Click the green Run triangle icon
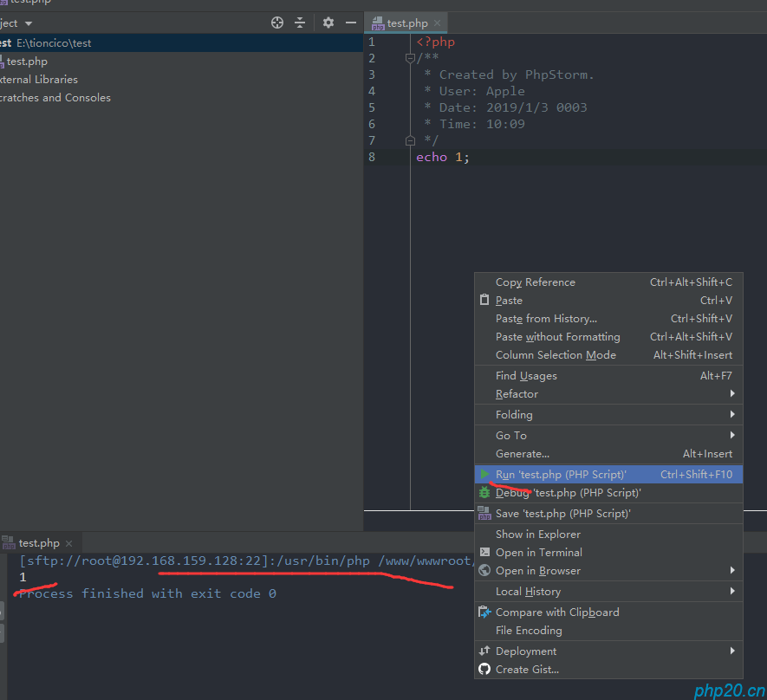This screenshot has width=767, height=700. (484, 474)
